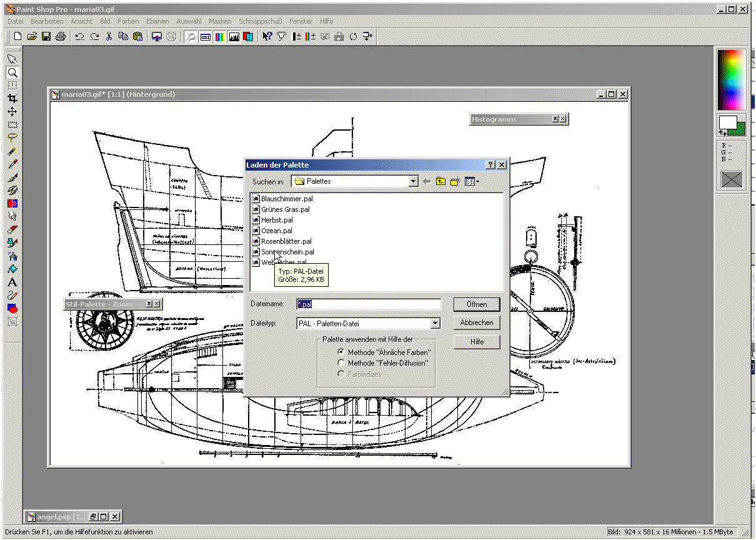The width and height of the screenshot is (756, 540).
Task: Pick a color from the rainbow color picker
Action: coord(732,80)
